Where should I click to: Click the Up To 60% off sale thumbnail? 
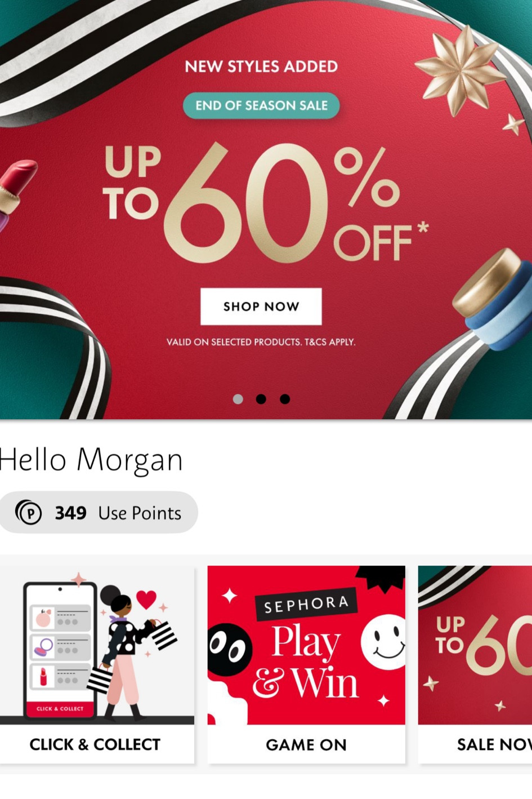point(475,645)
